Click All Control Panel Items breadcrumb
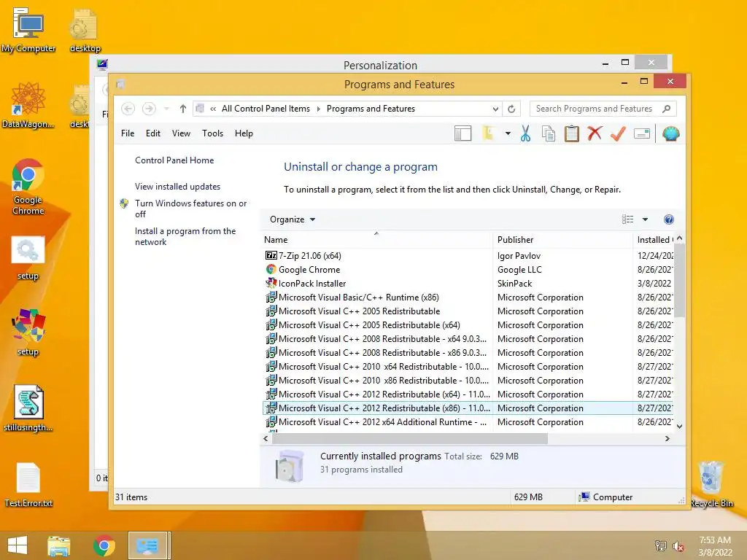Viewport: 747px width, 560px height. coord(266,109)
